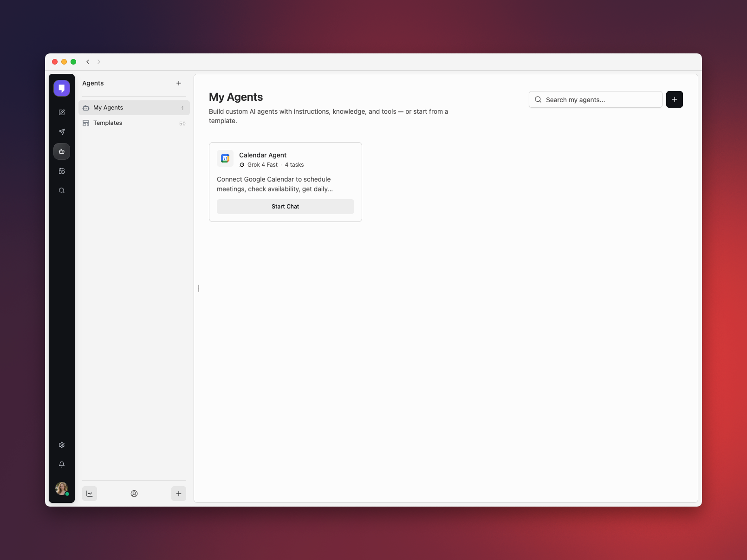The image size is (747, 560).
Task: Click the green maximize window button
Action: (73, 62)
